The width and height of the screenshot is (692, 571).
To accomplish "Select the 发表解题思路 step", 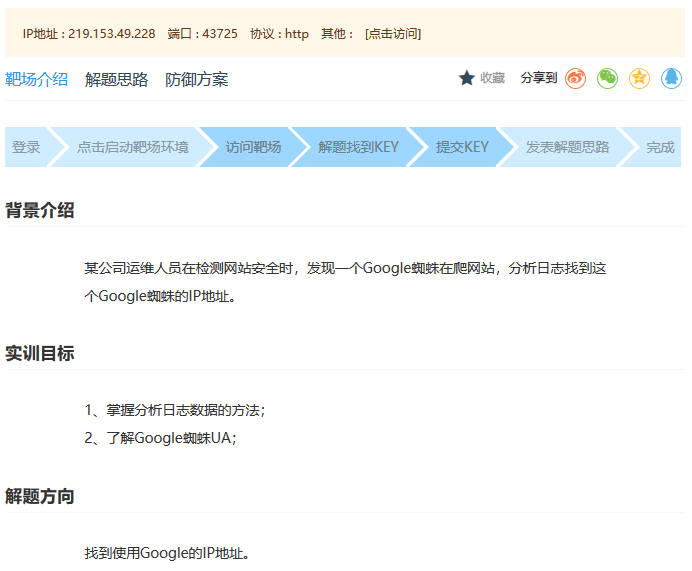I will [567, 147].
